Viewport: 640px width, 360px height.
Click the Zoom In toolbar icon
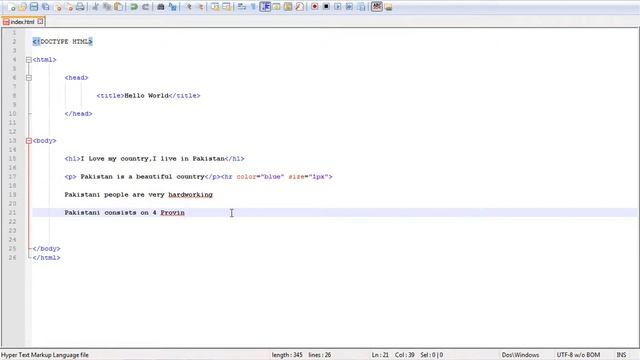click(x=188, y=7)
